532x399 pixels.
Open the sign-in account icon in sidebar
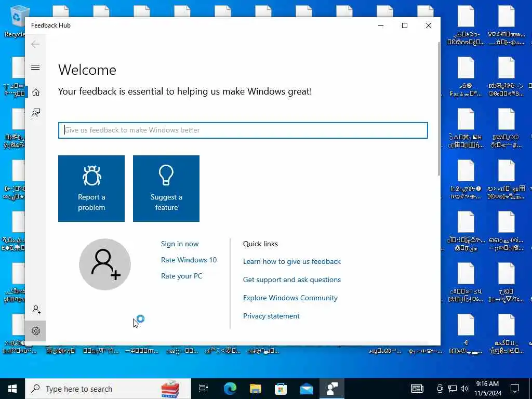36,310
